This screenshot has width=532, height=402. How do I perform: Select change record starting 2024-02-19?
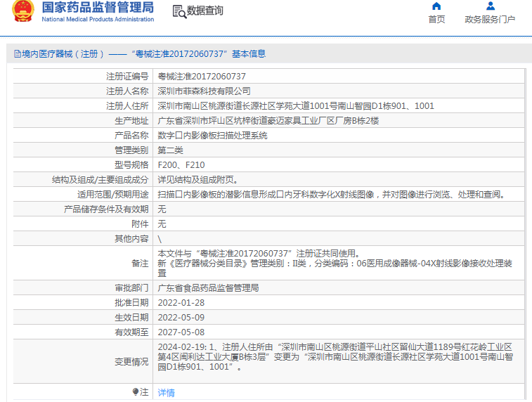335,357
